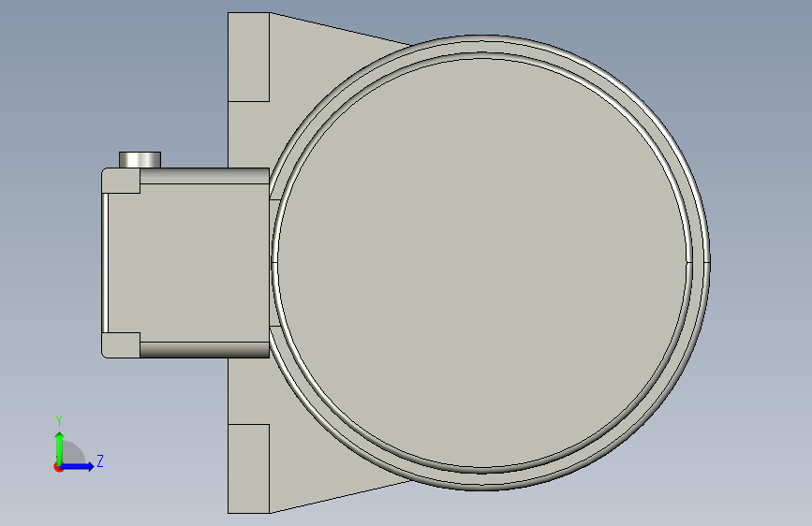The image size is (812, 526).
Task: Click the blue Z axis arrow of the triad
Action: (77, 466)
